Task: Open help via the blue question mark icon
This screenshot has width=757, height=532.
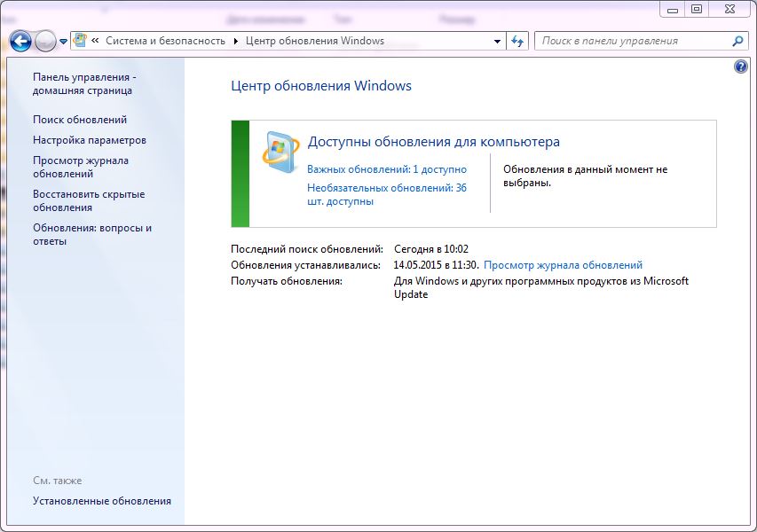Action: (741, 66)
